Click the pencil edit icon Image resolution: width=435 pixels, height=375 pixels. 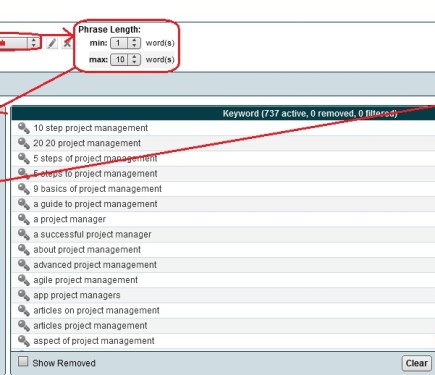tap(52, 43)
